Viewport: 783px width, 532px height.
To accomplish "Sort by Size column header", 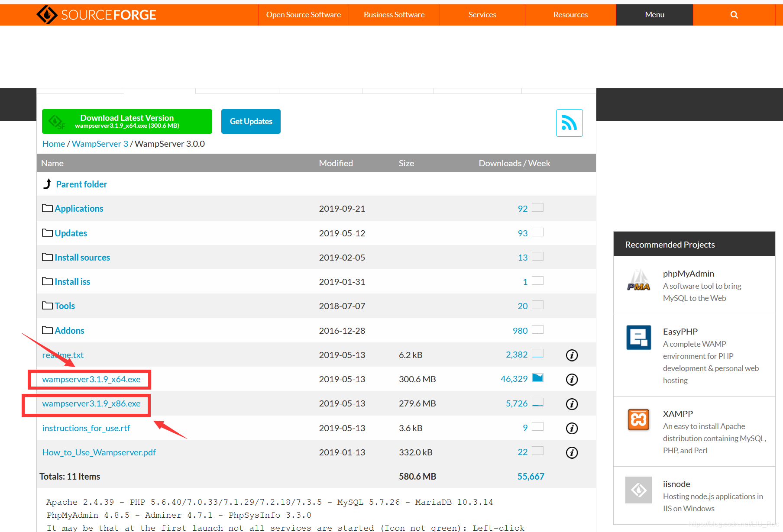I will [406, 163].
